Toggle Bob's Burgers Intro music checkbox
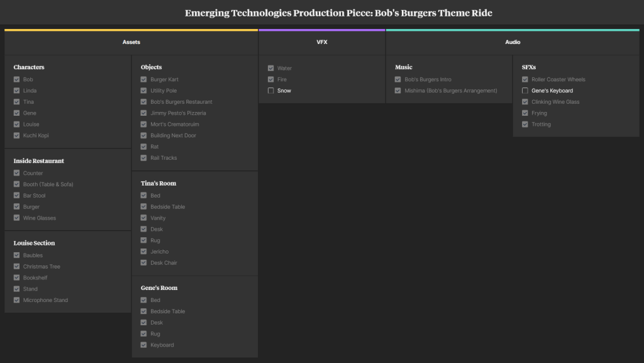 tap(398, 79)
